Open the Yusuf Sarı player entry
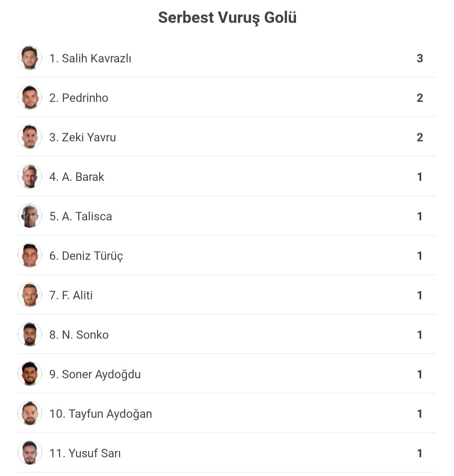Image resolution: width=454 pixels, height=476 pixels. pos(227,452)
